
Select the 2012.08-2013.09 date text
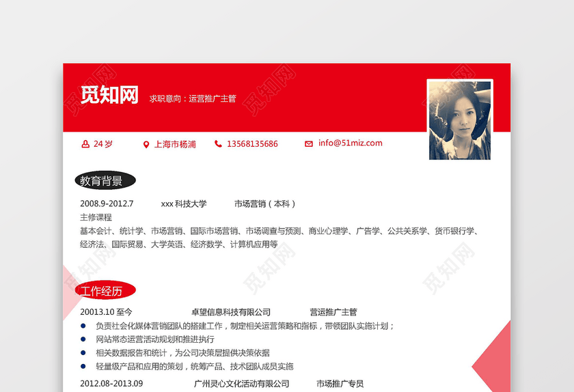point(111,384)
